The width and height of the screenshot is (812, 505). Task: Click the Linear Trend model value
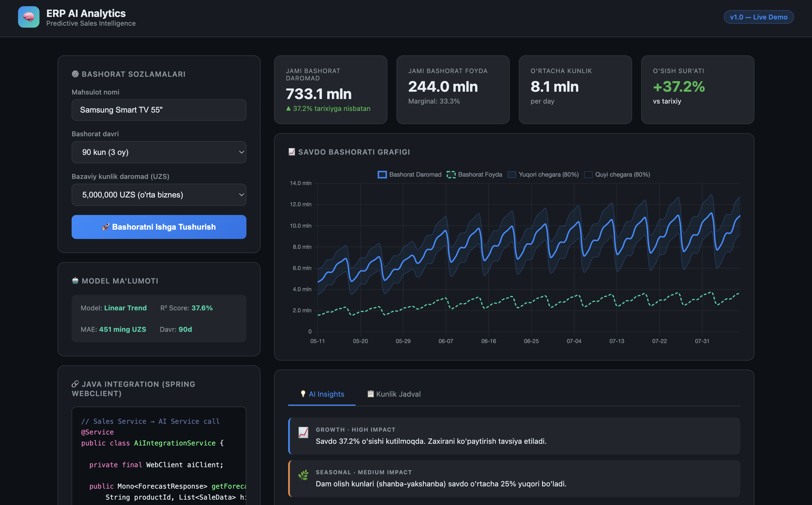coord(125,308)
